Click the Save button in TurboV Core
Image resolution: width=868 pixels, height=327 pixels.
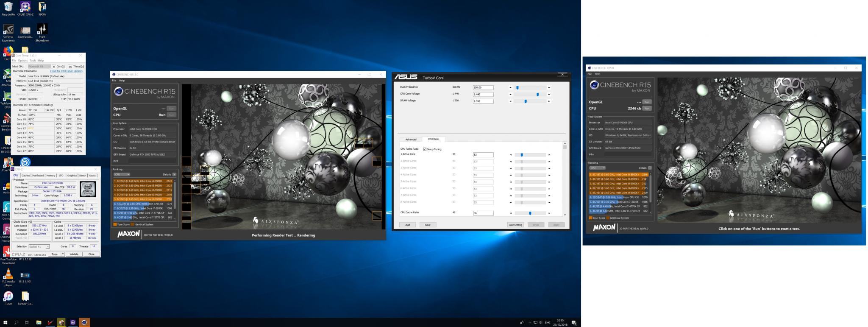pyautogui.click(x=428, y=225)
